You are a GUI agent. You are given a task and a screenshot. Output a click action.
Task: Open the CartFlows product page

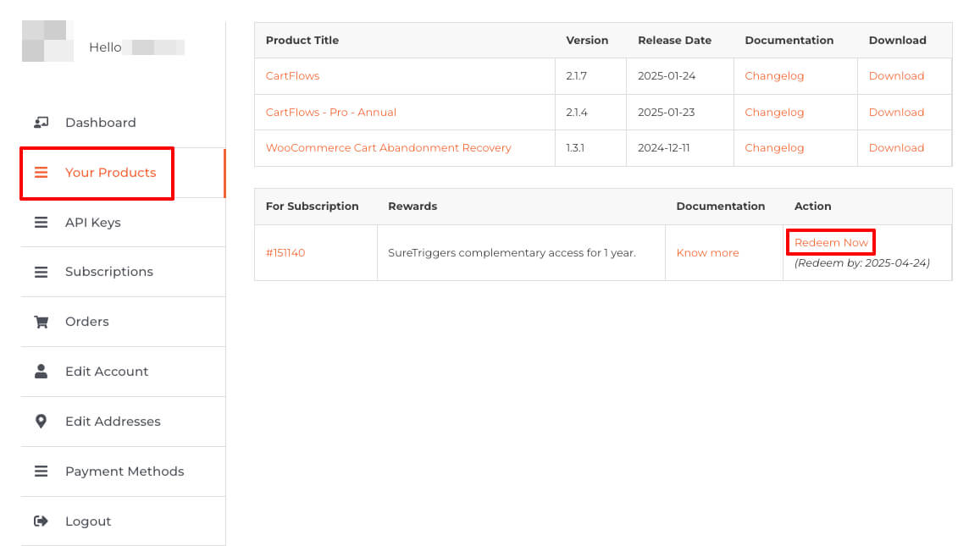pyautogui.click(x=291, y=75)
